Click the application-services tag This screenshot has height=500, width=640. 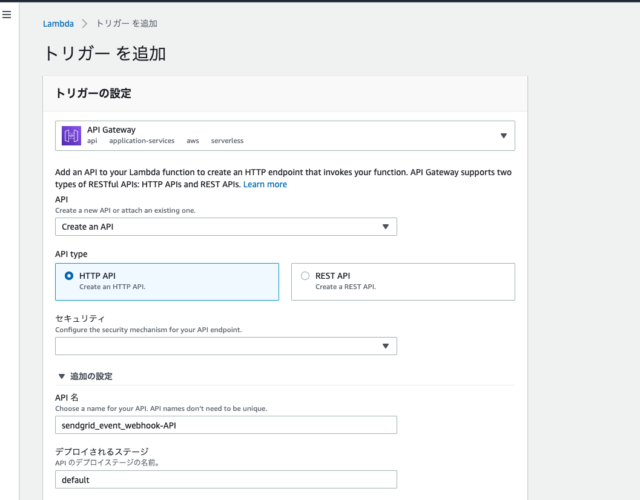tap(142, 141)
